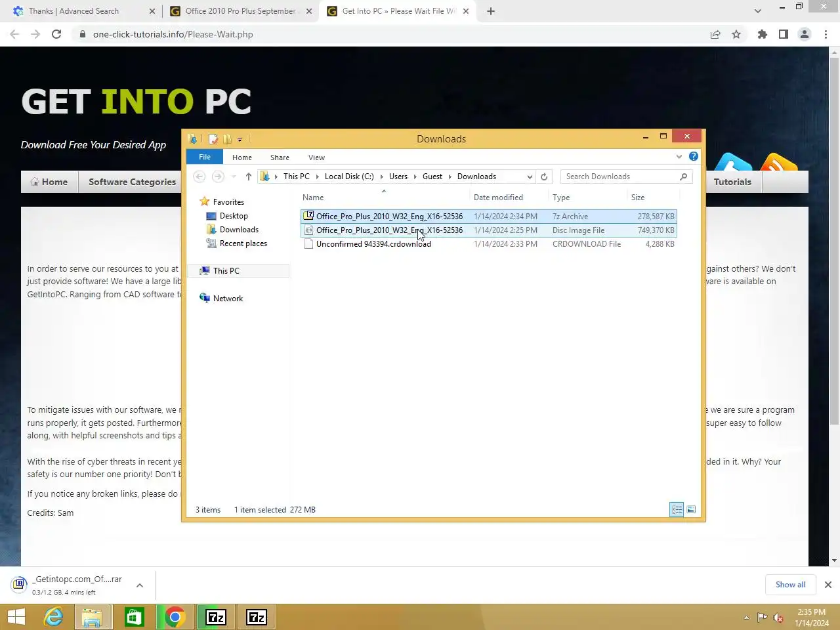Reload the page in Chrome
The height and width of the screenshot is (630, 840).
pos(56,34)
